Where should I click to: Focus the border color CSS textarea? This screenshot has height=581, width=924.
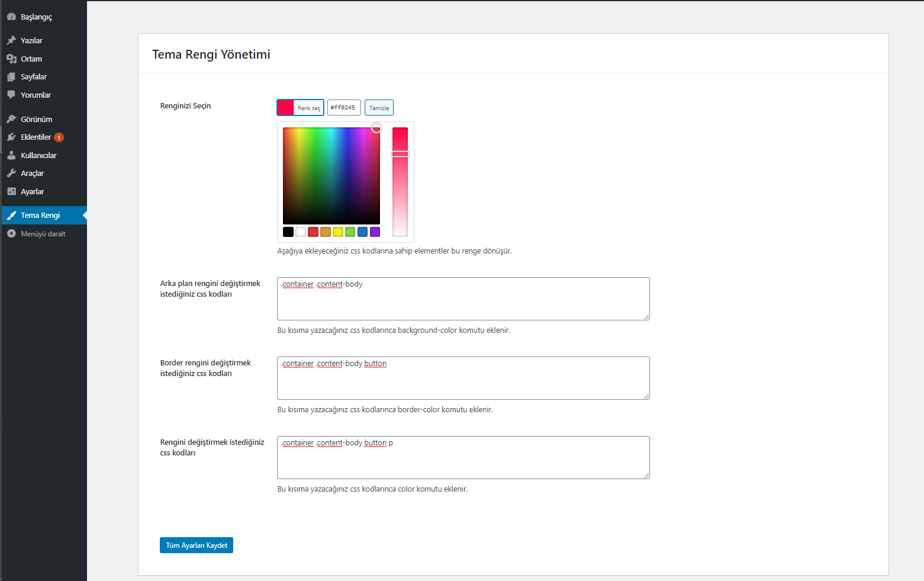(463, 378)
